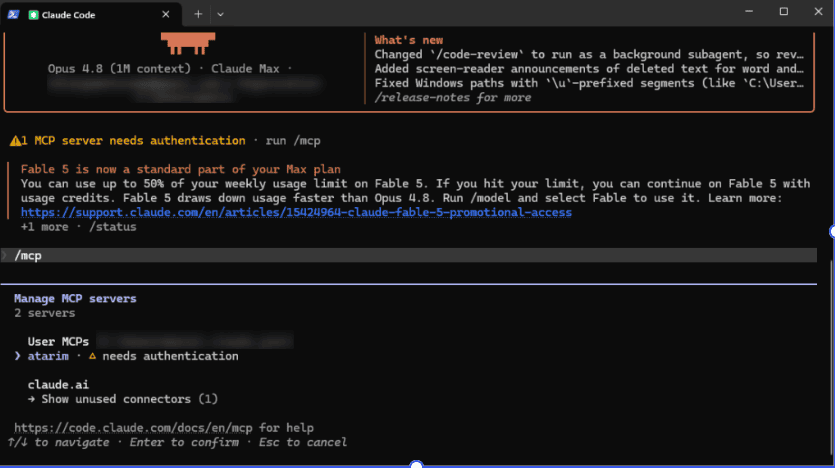Close the Claude Code tab
Screen dimensions: 835x468
pyautogui.click(x=166, y=14)
